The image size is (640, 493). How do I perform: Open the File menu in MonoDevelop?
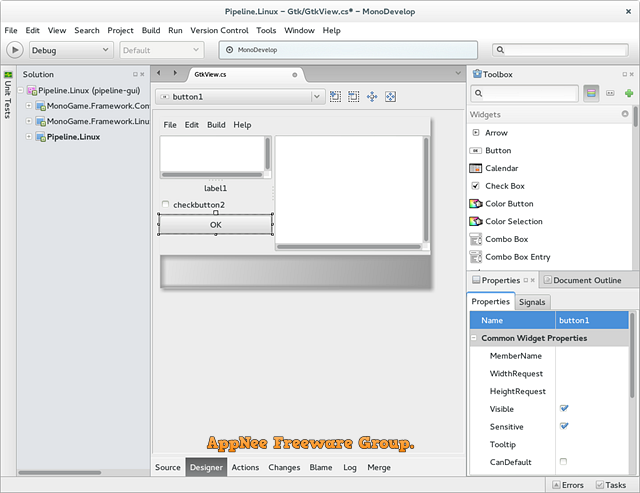tap(11, 30)
